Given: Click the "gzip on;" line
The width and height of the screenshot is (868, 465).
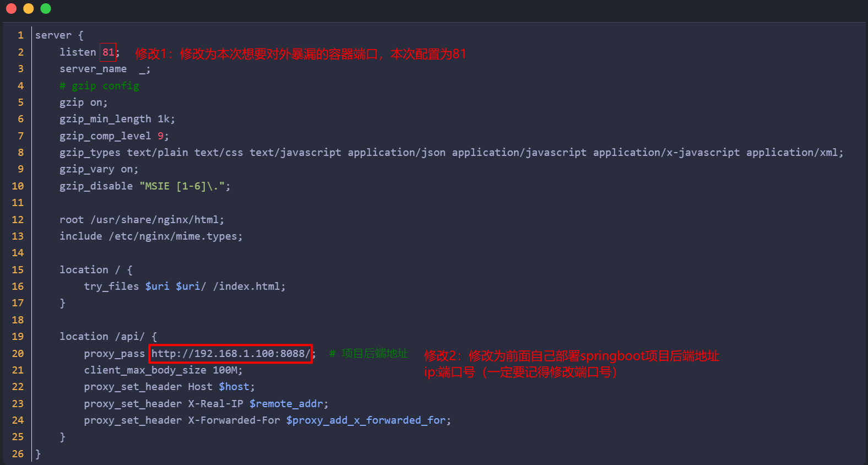Looking at the screenshot, I should tap(84, 102).
